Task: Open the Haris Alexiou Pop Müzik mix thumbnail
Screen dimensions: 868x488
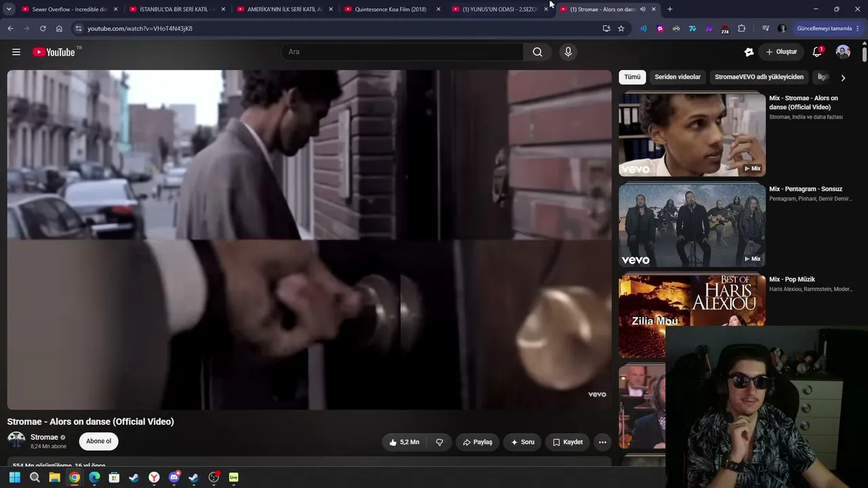Action: click(692, 316)
